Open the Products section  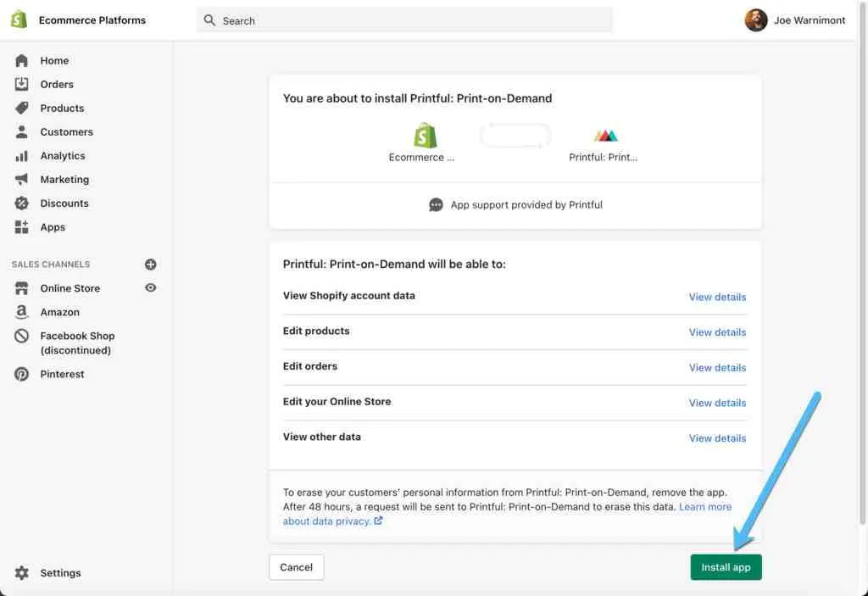click(x=62, y=108)
